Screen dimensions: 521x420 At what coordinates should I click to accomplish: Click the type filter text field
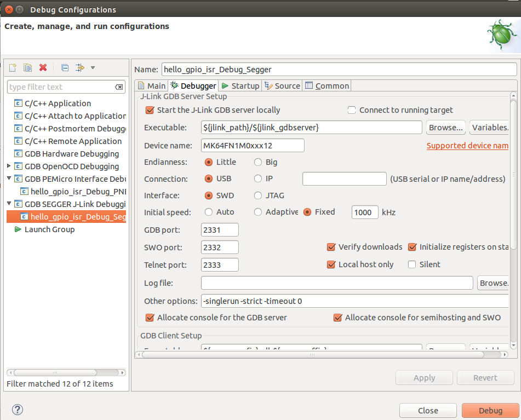pos(61,87)
